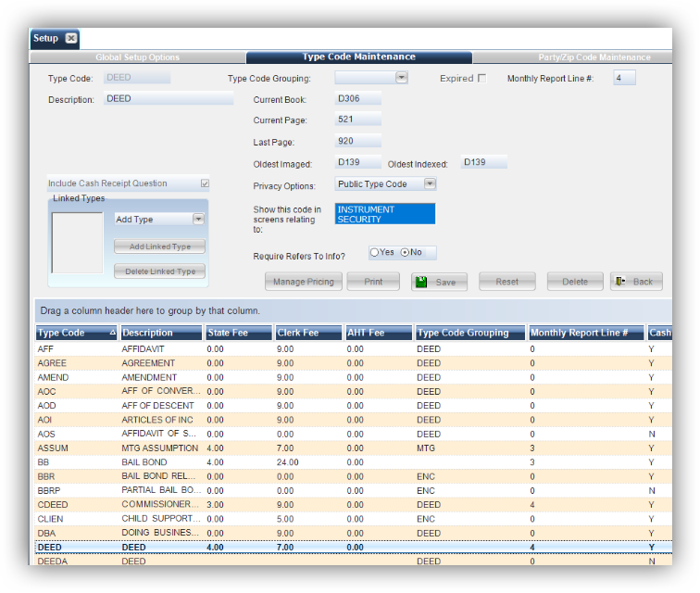This screenshot has height=593, width=700.
Task: Click Delete Linked Type button
Action: coord(160,271)
